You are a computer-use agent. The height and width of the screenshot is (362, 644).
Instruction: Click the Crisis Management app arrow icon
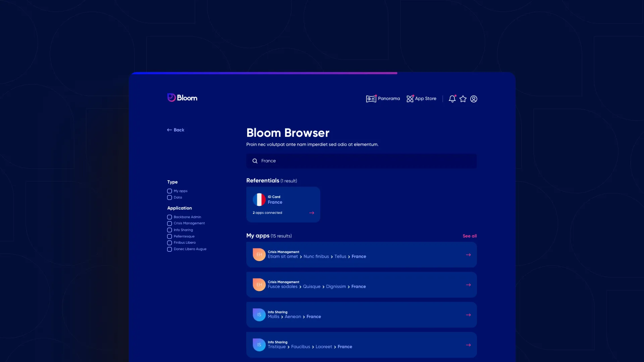[468, 255]
